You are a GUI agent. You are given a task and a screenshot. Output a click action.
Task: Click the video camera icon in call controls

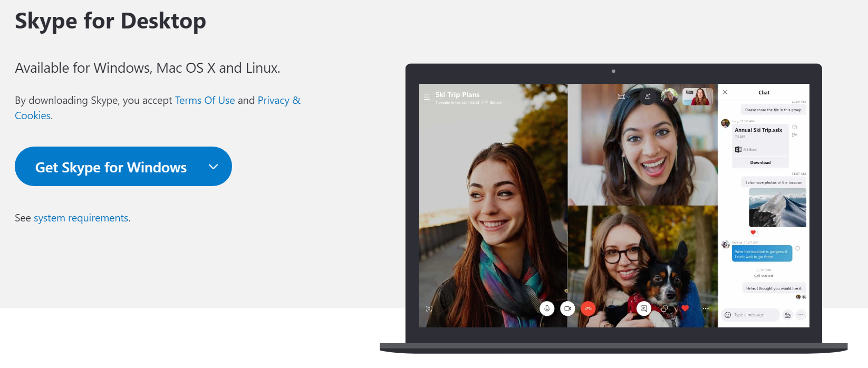(x=567, y=308)
